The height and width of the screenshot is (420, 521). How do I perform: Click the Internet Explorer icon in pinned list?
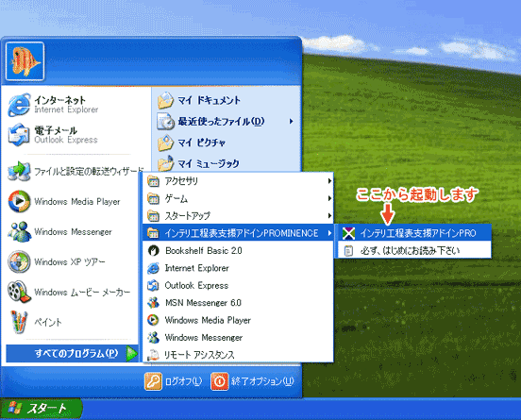coord(19,105)
